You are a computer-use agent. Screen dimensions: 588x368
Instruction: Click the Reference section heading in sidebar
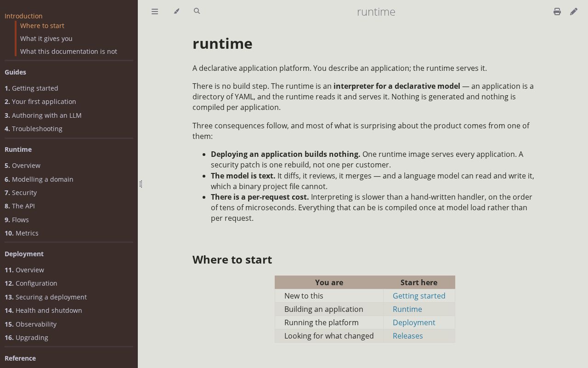pos(20,358)
